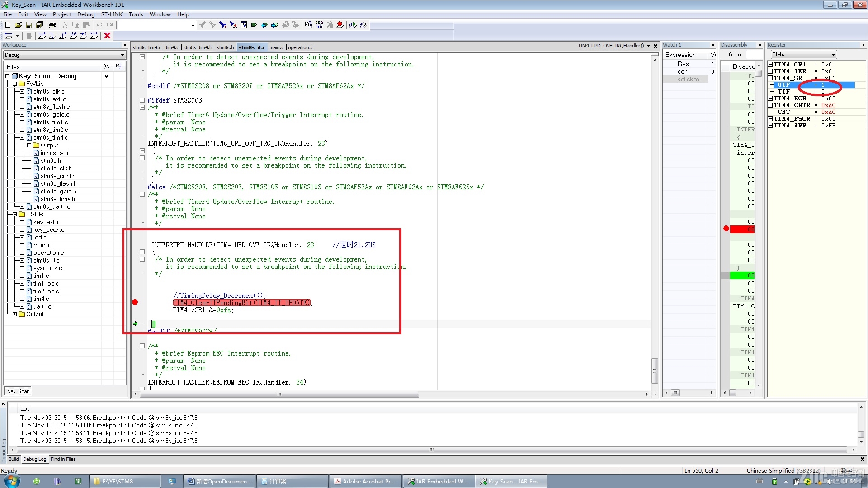Close the Disassembly panel

pos(760,45)
